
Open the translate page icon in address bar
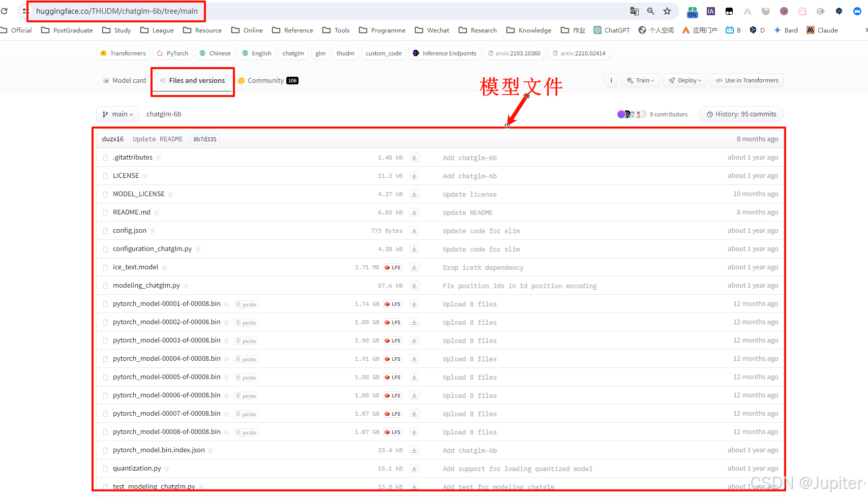(x=635, y=11)
